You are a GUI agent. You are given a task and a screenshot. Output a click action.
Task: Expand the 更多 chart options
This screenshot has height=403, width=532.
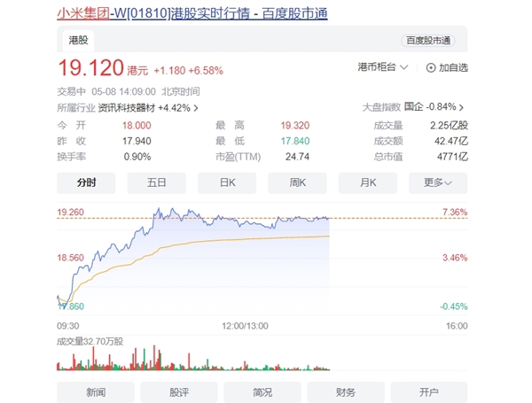(438, 182)
